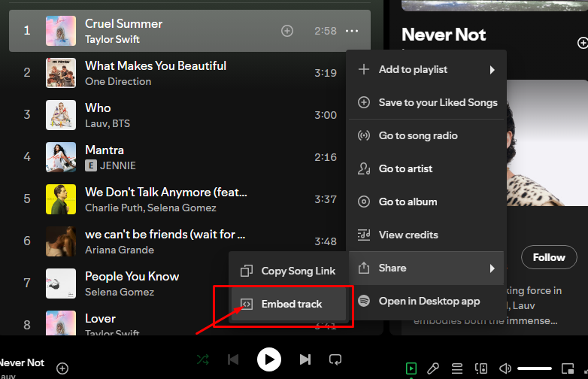Image resolution: width=588 pixels, height=379 pixels.
Task: Open the Cruel Summer album thumbnail
Action: pyautogui.click(x=61, y=31)
